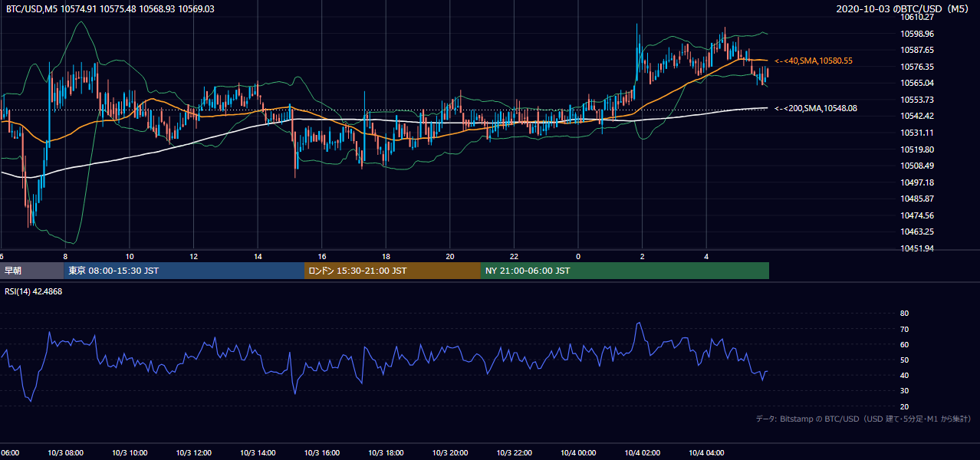Image resolution: width=980 pixels, height=460 pixels.
Task: Click RSI axis level 30
Action: [904, 391]
